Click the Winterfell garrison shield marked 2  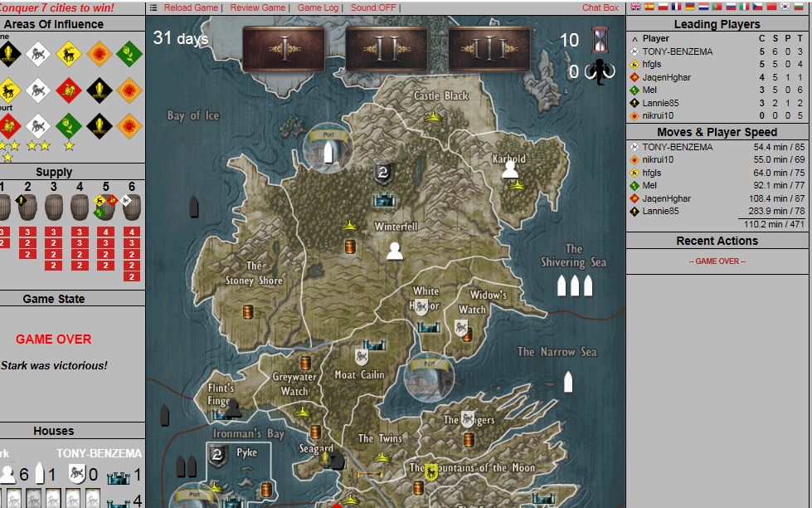(x=383, y=173)
